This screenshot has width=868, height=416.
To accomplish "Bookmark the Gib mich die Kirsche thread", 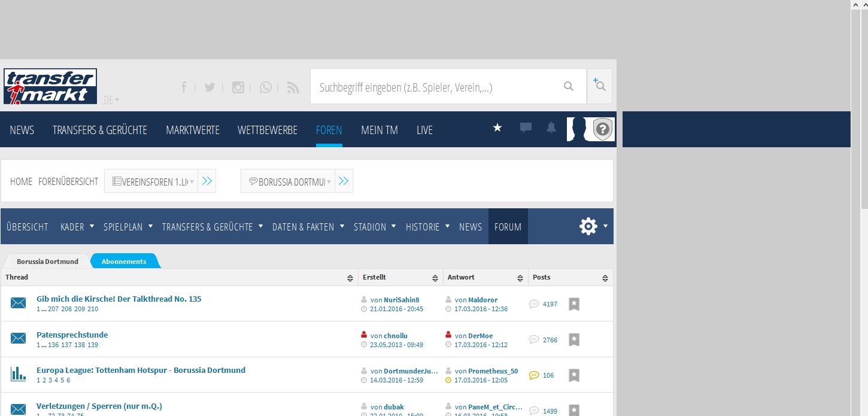I will (573, 304).
